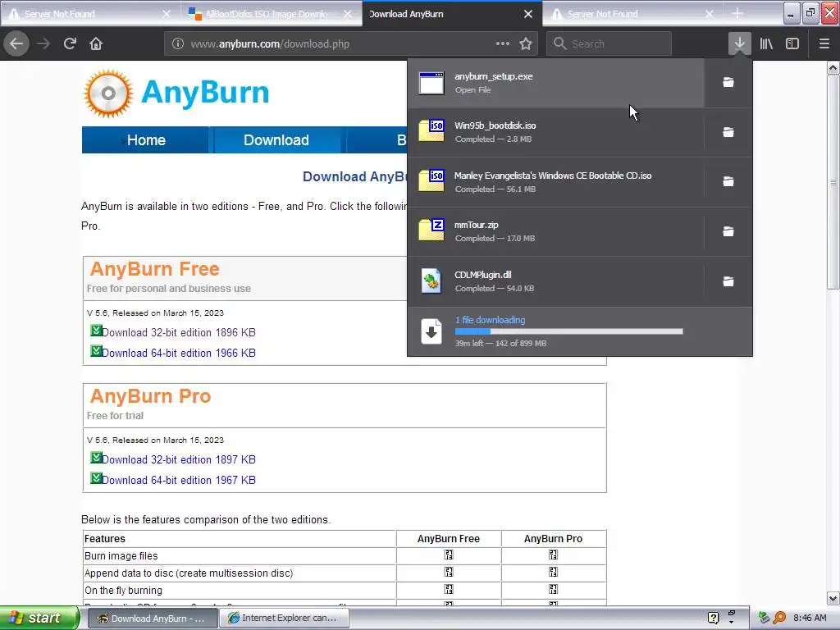
Task: Open page actions three-dot menu
Action: pos(503,43)
